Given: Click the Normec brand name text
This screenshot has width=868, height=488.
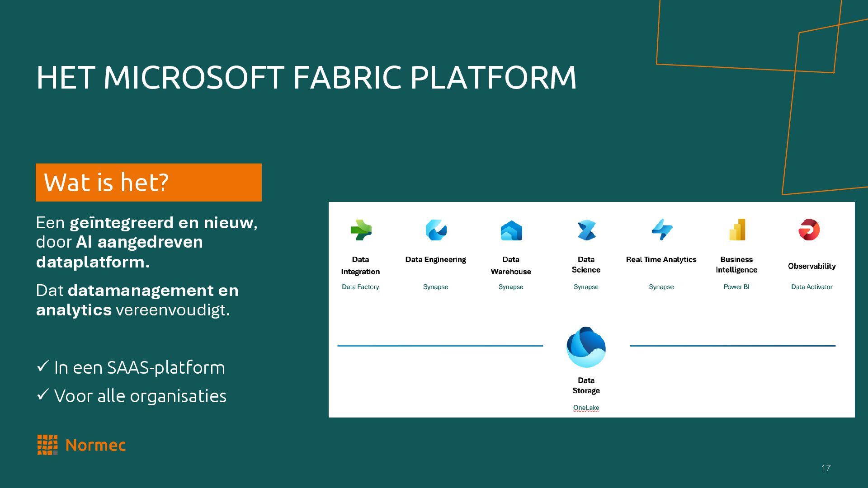Looking at the screenshot, I should click(95, 446).
